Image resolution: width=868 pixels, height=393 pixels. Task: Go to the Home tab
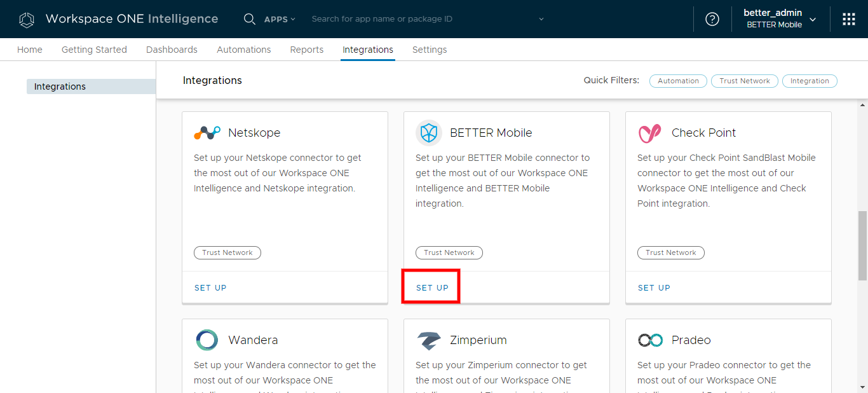(x=30, y=50)
